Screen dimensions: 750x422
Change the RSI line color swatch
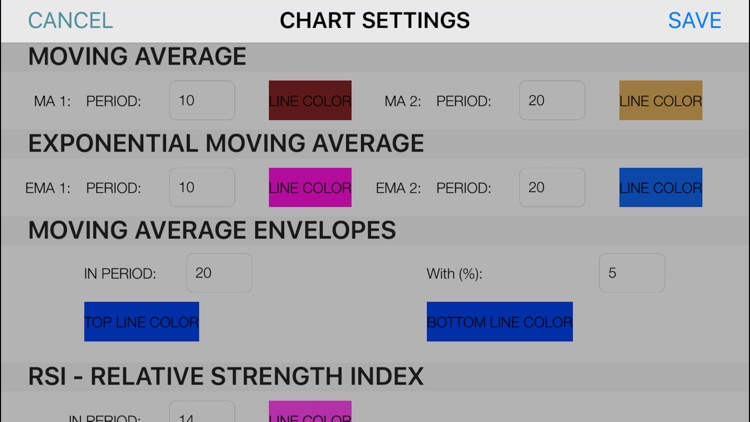point(310,412)
